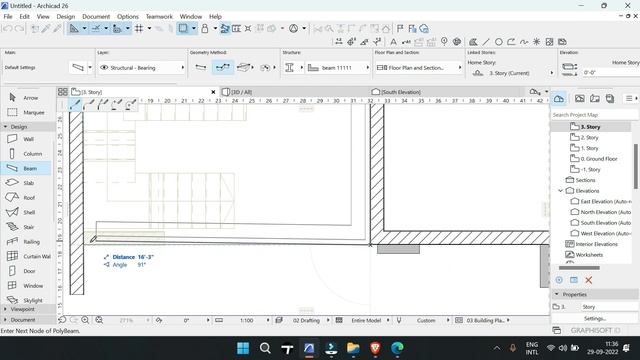Click the Zoom In magnifier icon
Screen dimensions: 640x360
(85, 320)
